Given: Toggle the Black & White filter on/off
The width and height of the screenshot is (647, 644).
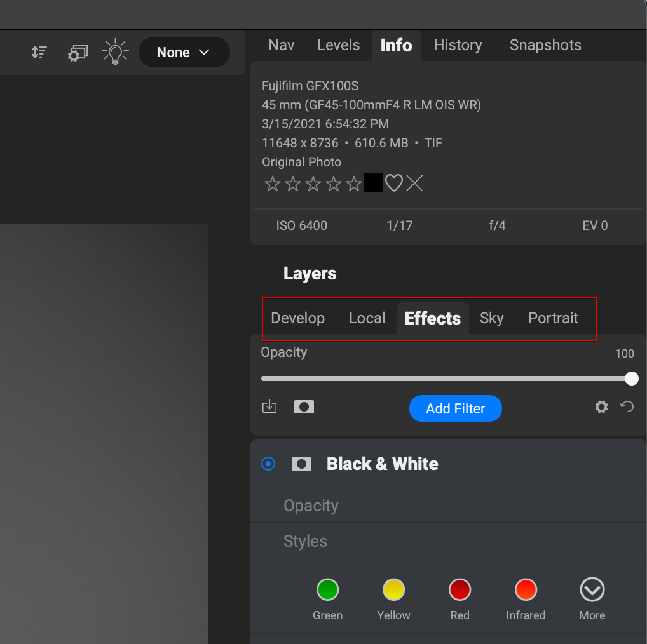Looking at the screenshot, I should point(269,464).
